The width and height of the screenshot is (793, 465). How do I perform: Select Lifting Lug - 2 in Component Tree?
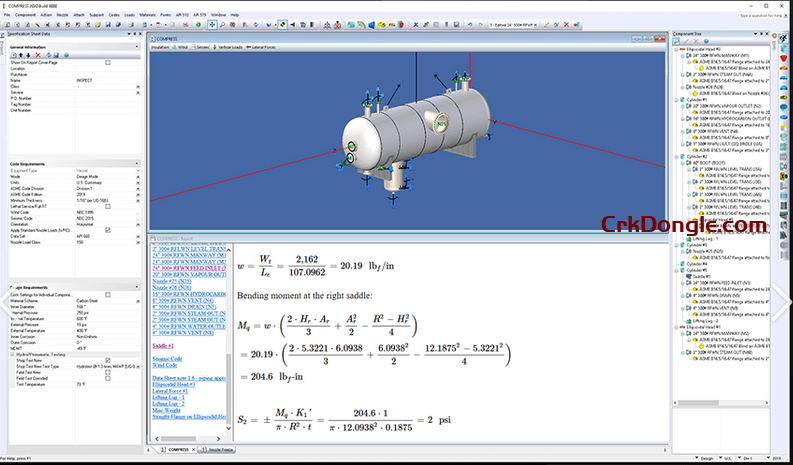pos(705,321)
